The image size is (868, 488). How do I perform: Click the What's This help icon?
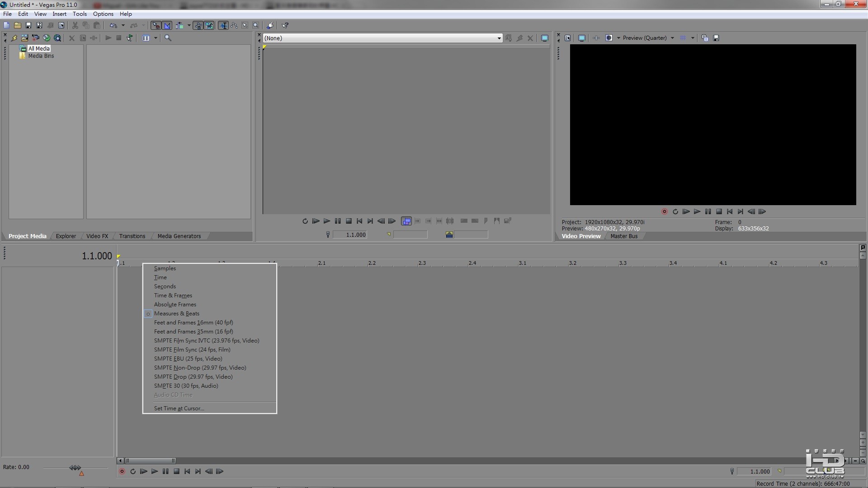coord(285,26)
